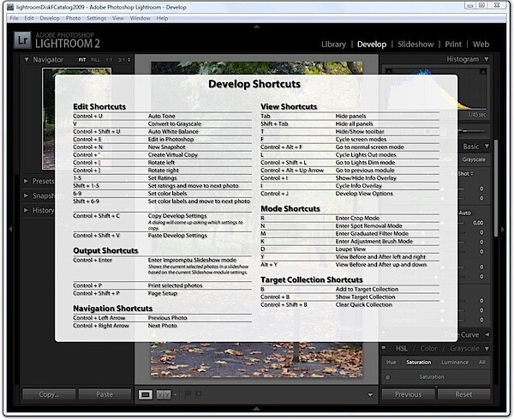
Task: Switch to the Web module
Action: point(481,45)
